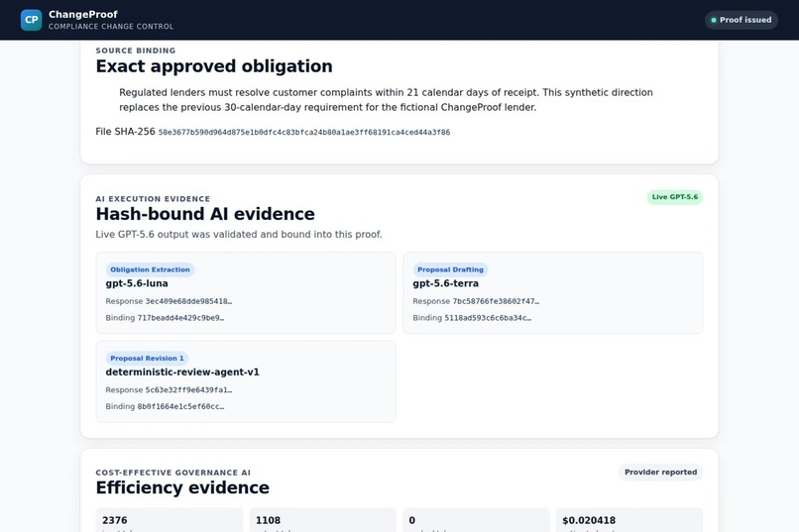Viewport: 799px width, 532px height.
Task: Click the 0 metric value
Action: click(411, 520)
